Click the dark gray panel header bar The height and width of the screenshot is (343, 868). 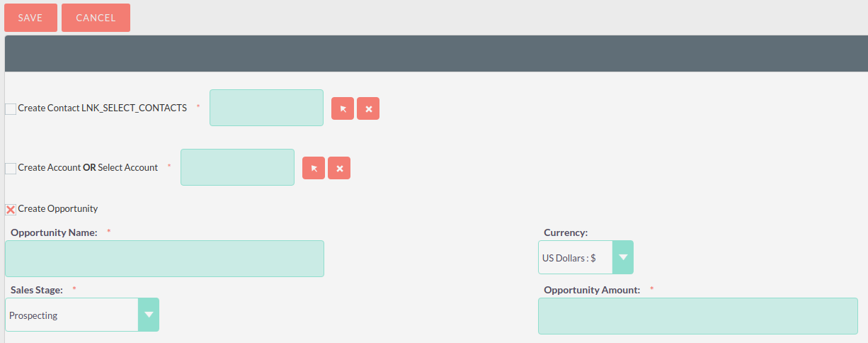pos(436,54)
